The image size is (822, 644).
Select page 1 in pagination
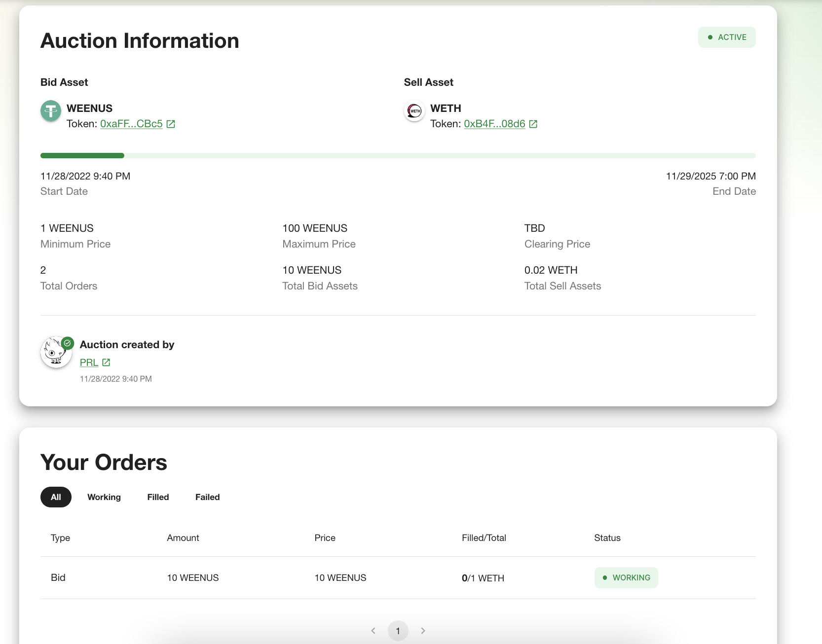point(398,631)
